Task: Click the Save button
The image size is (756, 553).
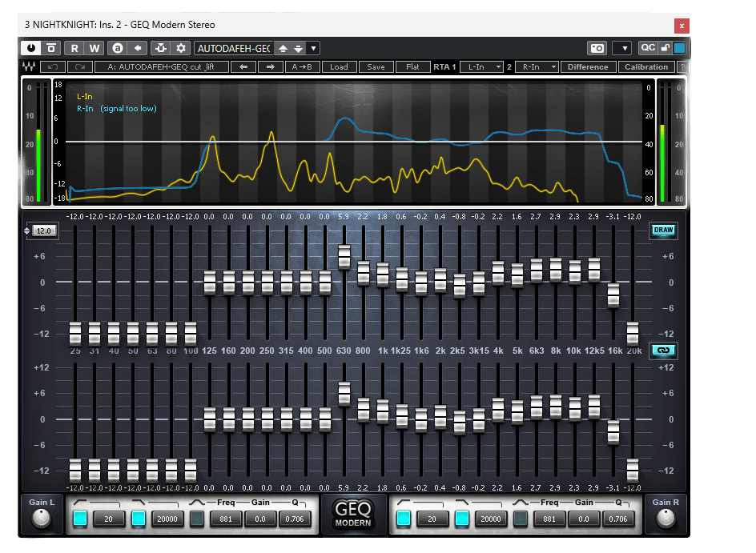Action: [376, 67]
